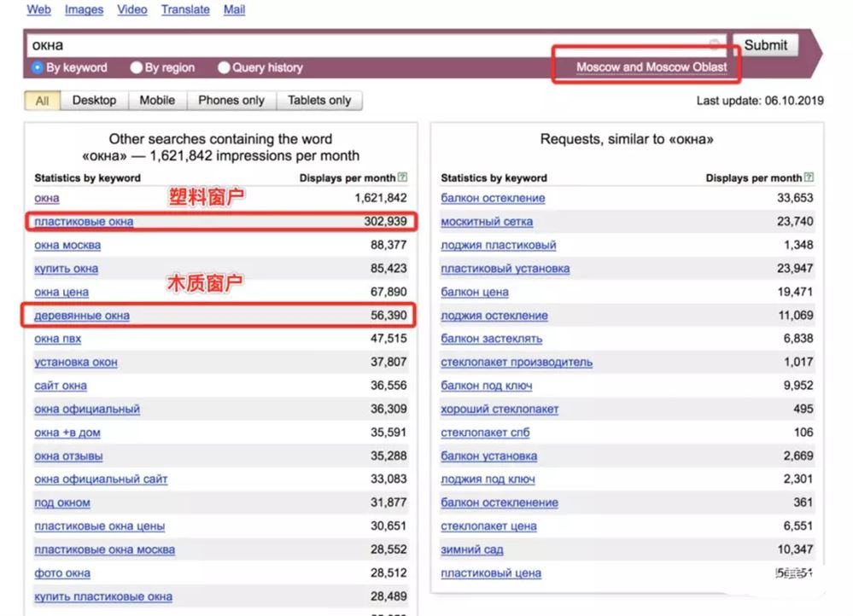853x616 pixels.
Task: Open the keyword link окна москва
Action: [67, 245]
